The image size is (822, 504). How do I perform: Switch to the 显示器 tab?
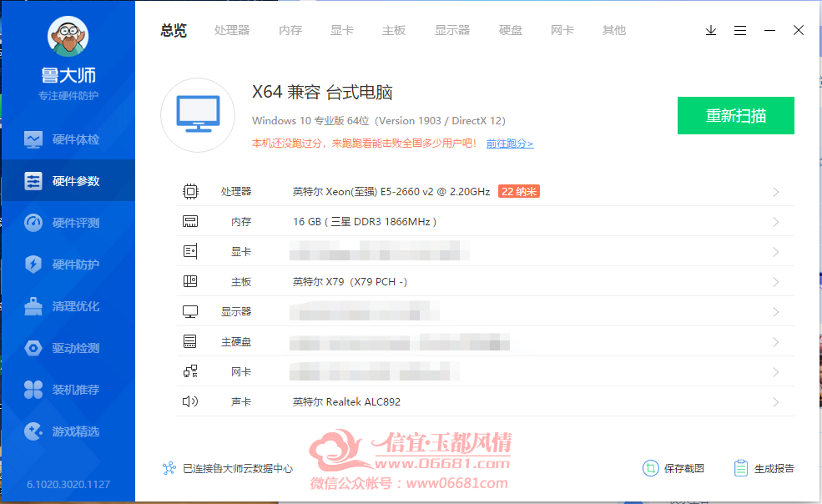[x=451, y=30]
